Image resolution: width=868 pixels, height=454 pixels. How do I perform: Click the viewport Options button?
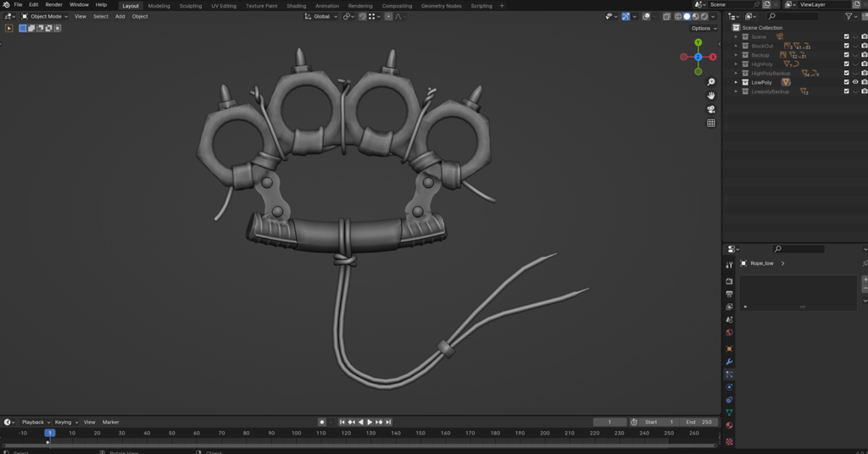pos(704,28)
